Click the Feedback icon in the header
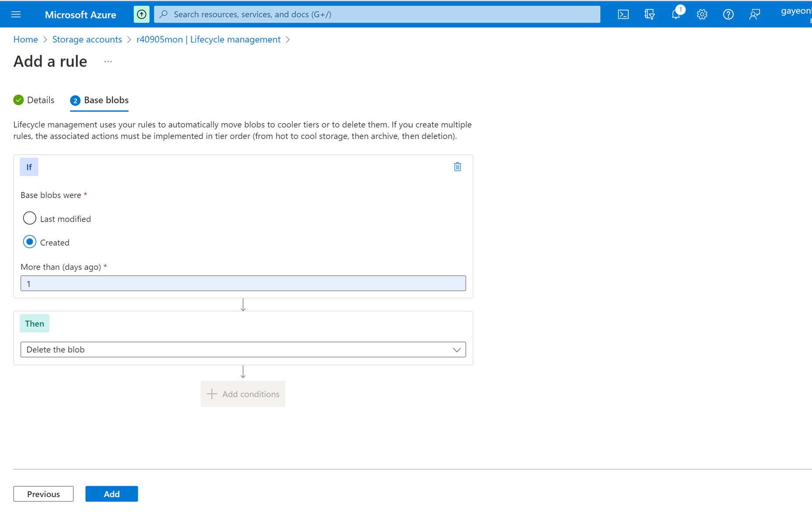The height and width of the screenshot is (519, 812). [754, 14]
